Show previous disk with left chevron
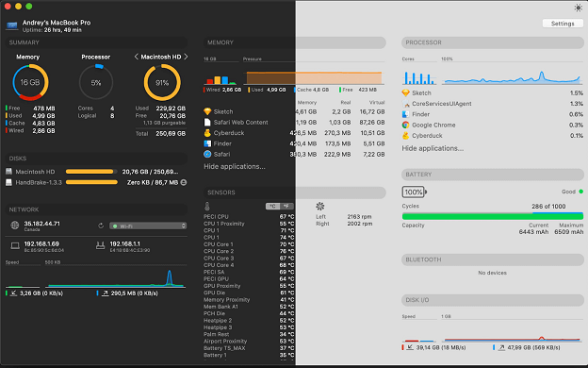Image resolution: width=588 pixels, height=368 pixels. 136,57
